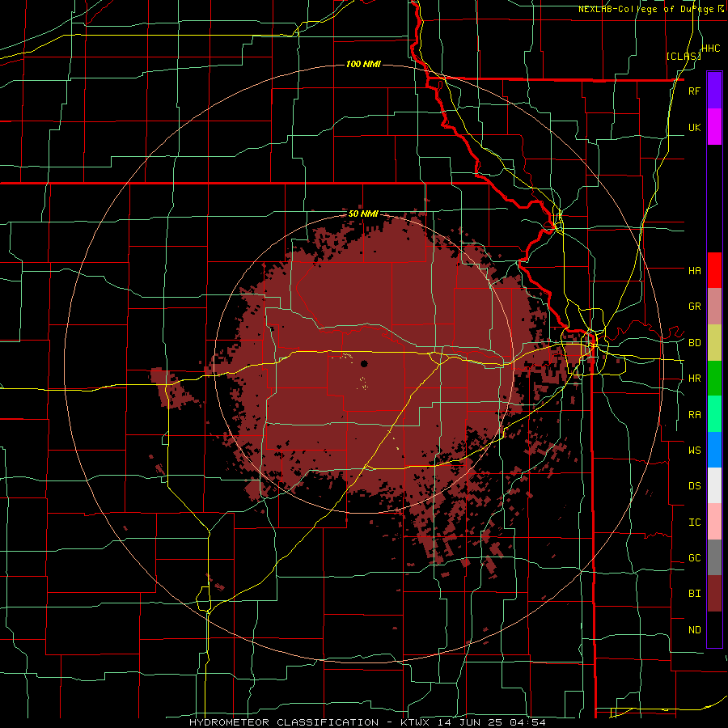Click the DS legend label
The image size is (728, 728).
[x=694, y=486]
